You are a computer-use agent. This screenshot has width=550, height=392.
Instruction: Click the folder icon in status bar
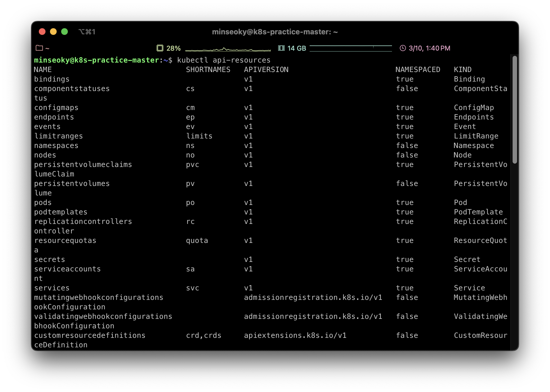[39, 48]
